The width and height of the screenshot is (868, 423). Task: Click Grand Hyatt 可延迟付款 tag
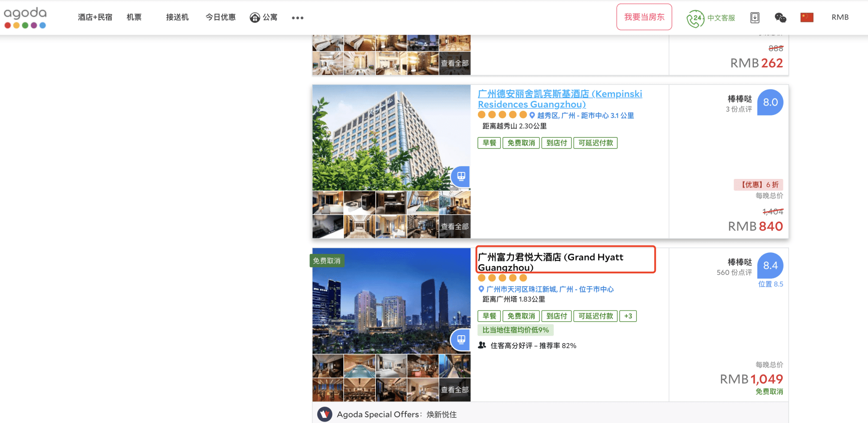[595, 316]
